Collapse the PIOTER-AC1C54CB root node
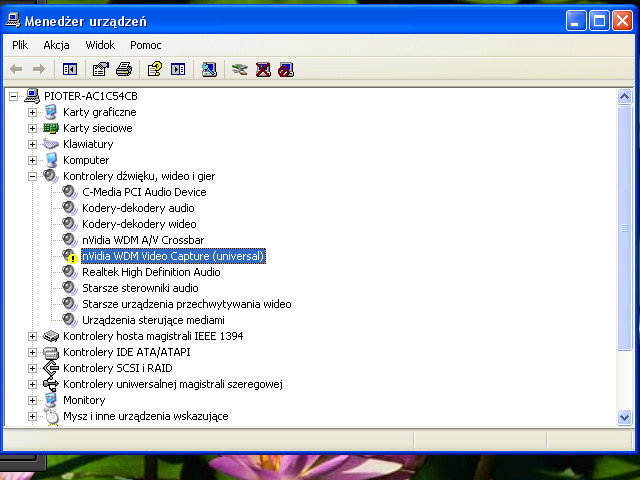Viewport: 640px width, 480px height. 13,96
